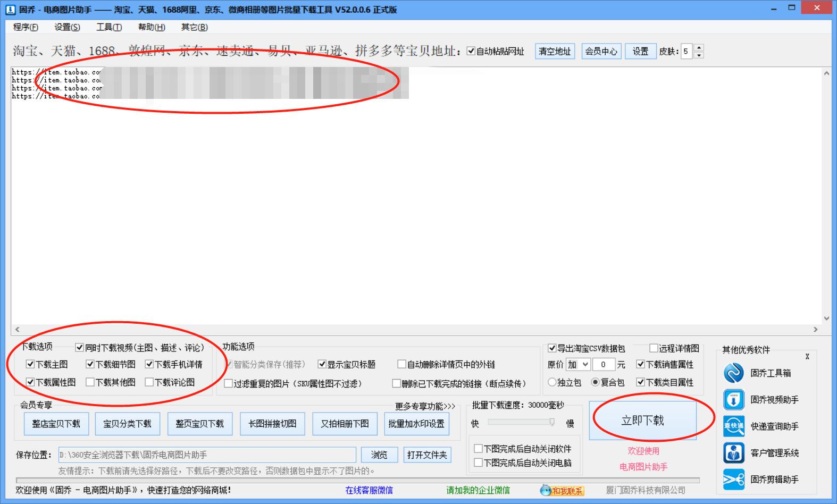This screenshot has height=504, width=837.
Task: Open 在线客服微信 link
Action: [369, 490]
